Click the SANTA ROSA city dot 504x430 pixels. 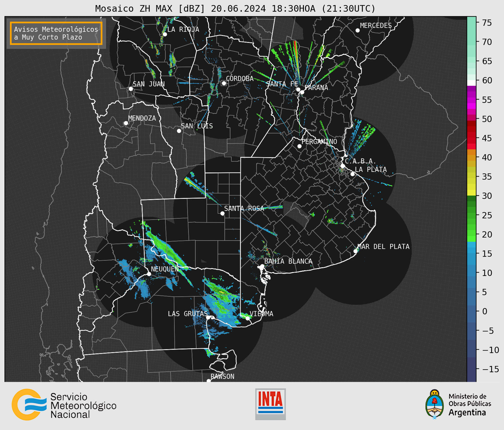[222, 214]
